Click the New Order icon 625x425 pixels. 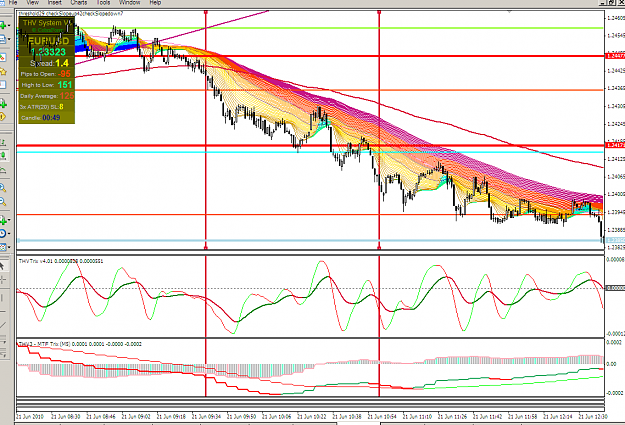click(3, 104)
